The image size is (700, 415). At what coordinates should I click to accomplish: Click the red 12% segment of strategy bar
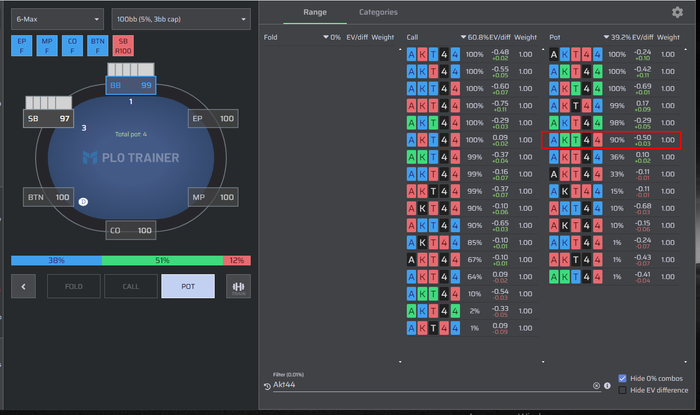tap(237, 261)
